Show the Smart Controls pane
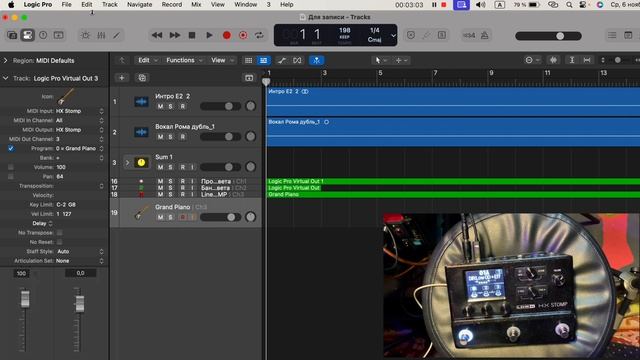Image resolution: width=640 pixels, height=360 pixels. 85,36
